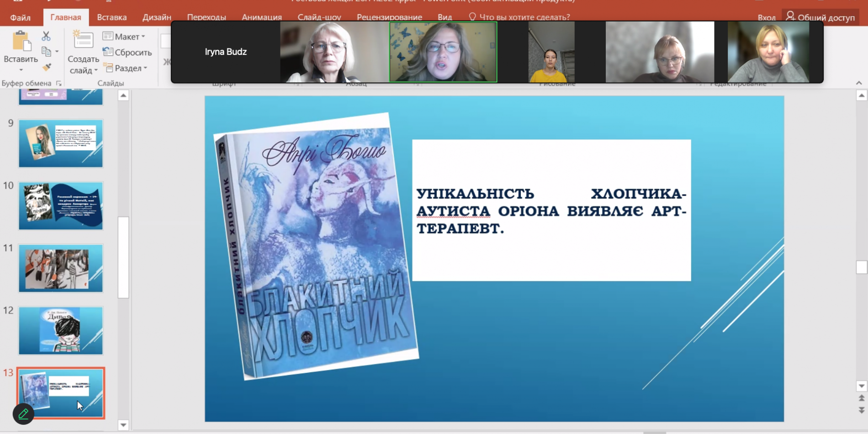868x434 pixels.
Task: Select slide 10 thumbnail
Action: pos(61,206)
